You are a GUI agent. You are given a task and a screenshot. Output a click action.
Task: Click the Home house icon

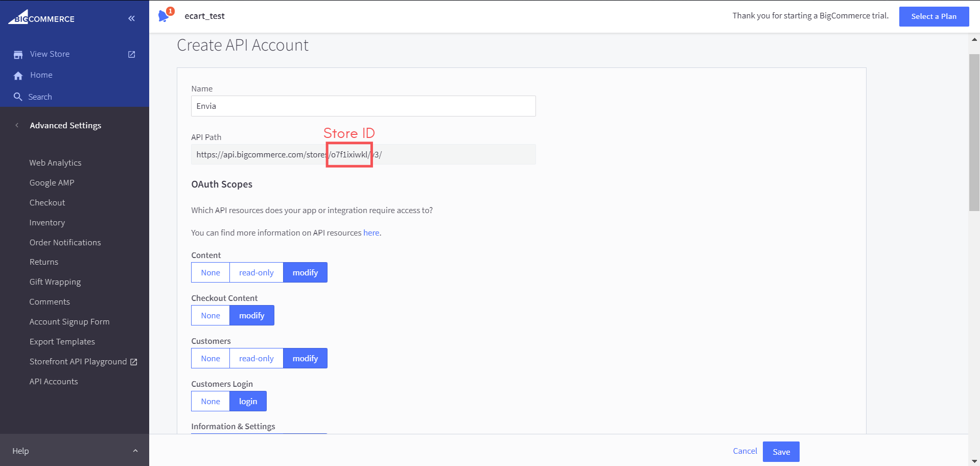(18, 76)
